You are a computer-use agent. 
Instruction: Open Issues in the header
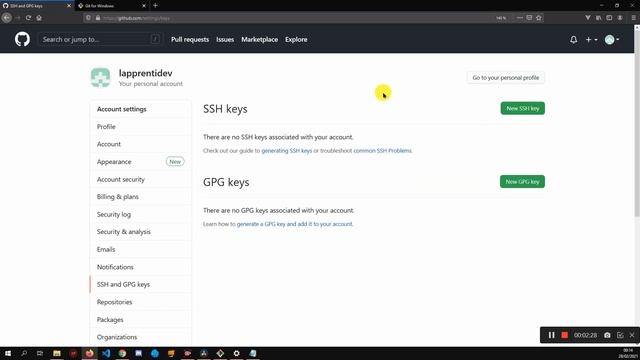pos(225,40)
